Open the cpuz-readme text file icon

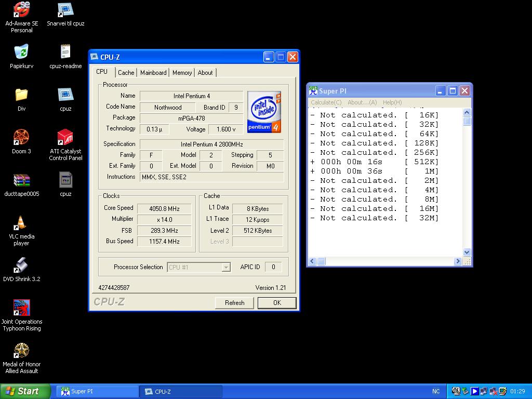point(65,52)
